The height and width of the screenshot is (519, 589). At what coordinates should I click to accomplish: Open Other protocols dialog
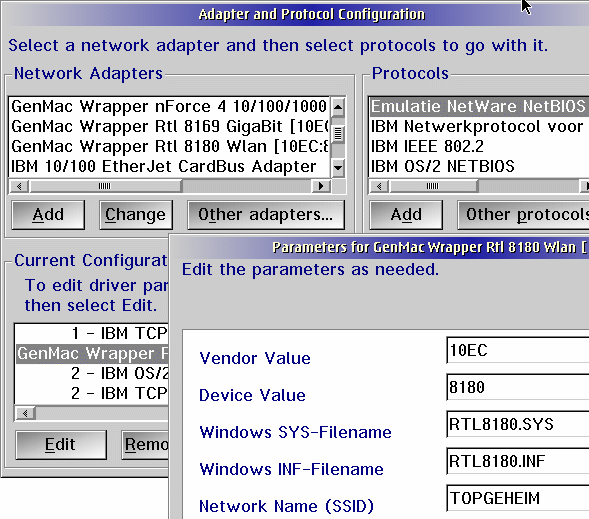[x=523, y=215]
